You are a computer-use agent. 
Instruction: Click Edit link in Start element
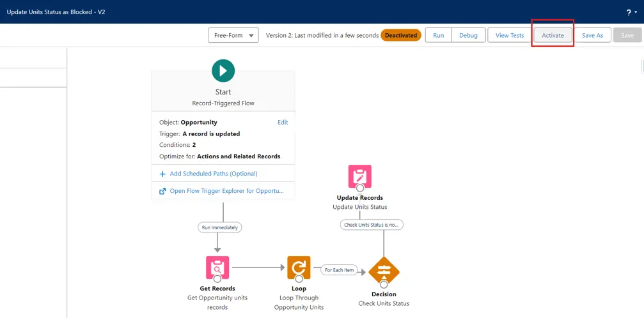[283, 122]
